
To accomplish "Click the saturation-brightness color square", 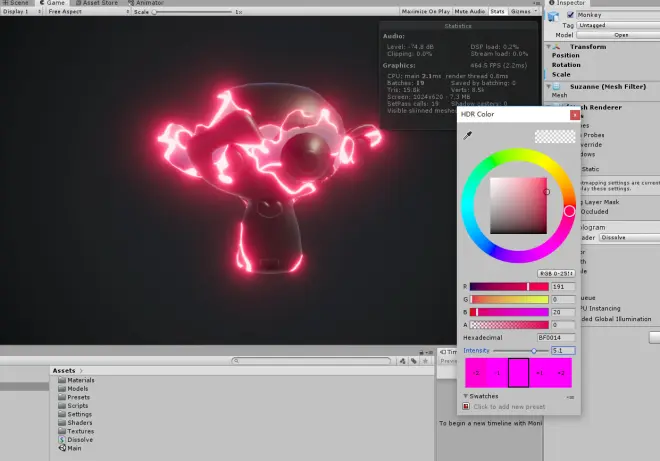I will (x=519, y=206).
